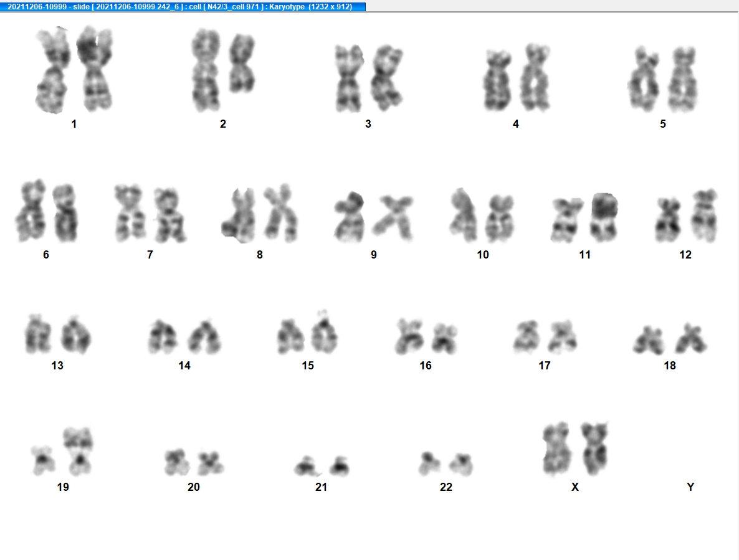Screen dimensions: 739x560
Task: Select the chromosome 19 pair image
Action: point(62,451)
